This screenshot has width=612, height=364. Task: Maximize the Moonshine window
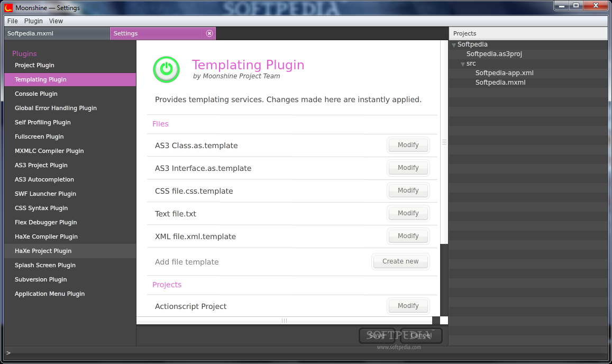tap(576, 5)
